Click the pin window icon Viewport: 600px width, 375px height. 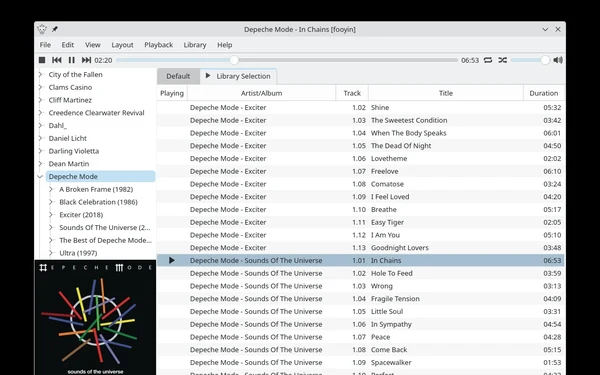coord(55,29)
